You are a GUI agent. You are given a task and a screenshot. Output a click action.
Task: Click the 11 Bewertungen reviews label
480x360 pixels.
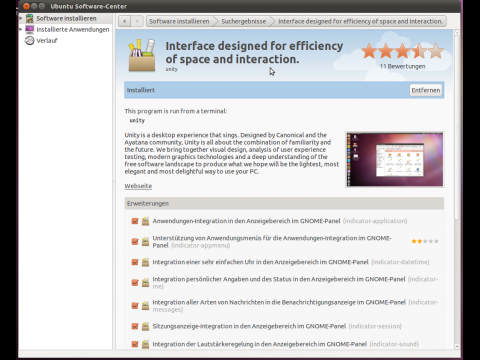[402, 66]
